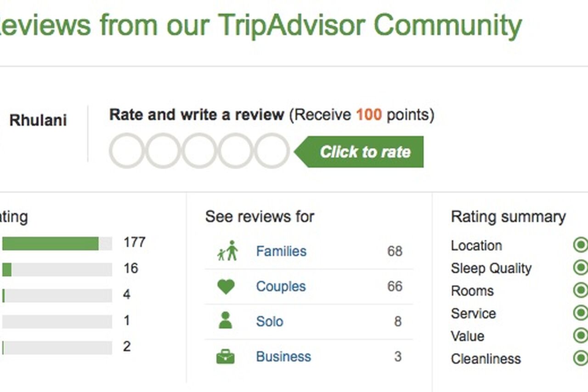Click the Value rating bubble
This screenshot has width=588, height=392.
click(581, 336)
